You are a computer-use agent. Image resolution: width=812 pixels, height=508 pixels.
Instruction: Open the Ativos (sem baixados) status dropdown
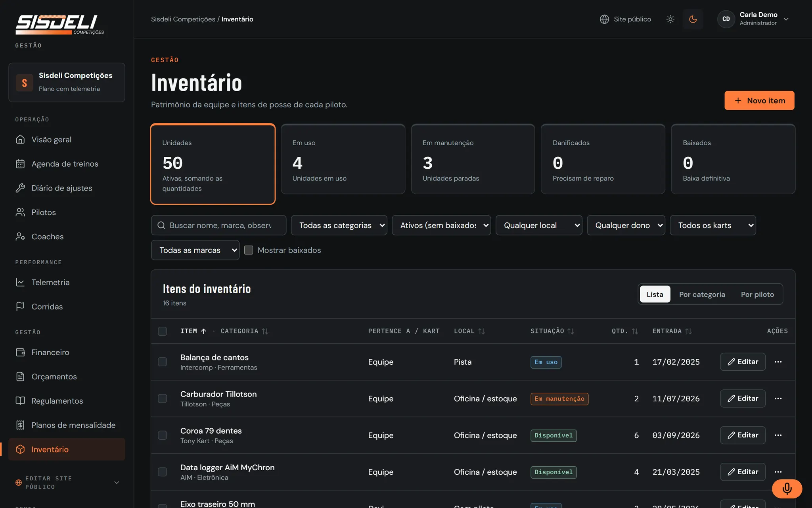(x=441, y=225)
